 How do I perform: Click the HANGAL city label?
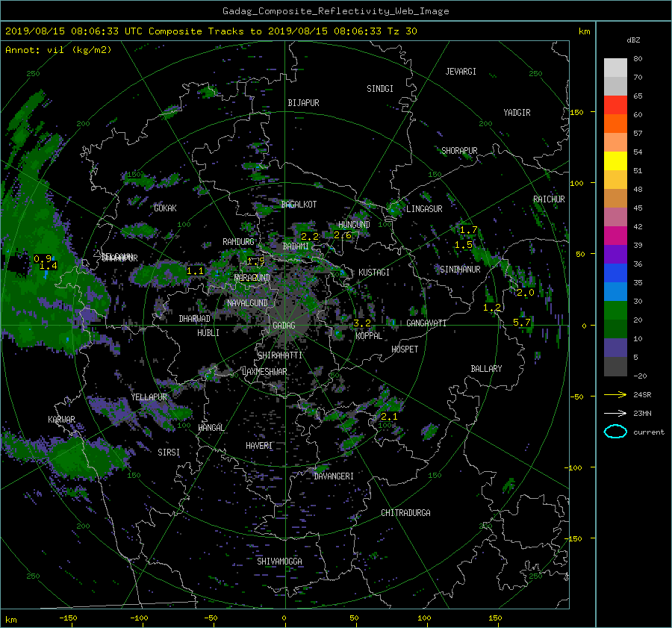pyautogui.click(x=211, y=428)
